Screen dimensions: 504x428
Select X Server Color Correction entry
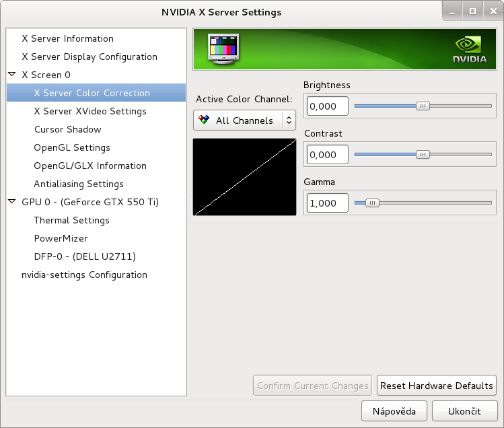tap(96, 93)
